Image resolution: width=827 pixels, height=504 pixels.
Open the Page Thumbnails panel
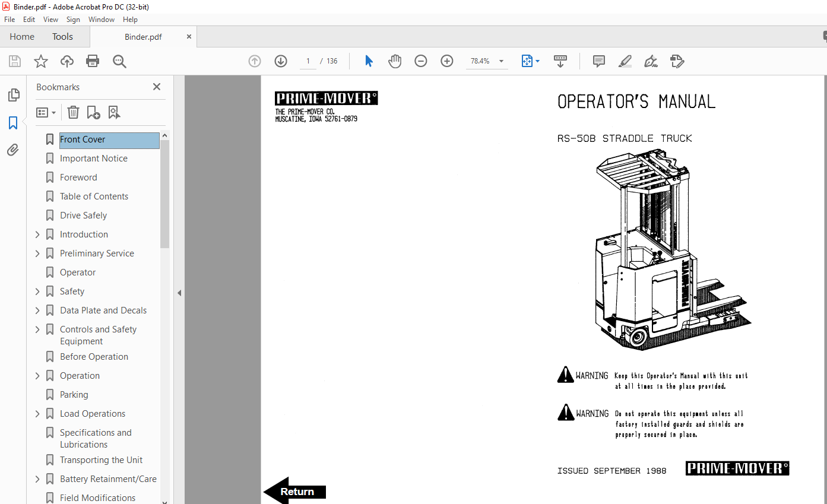click(13, 95)
